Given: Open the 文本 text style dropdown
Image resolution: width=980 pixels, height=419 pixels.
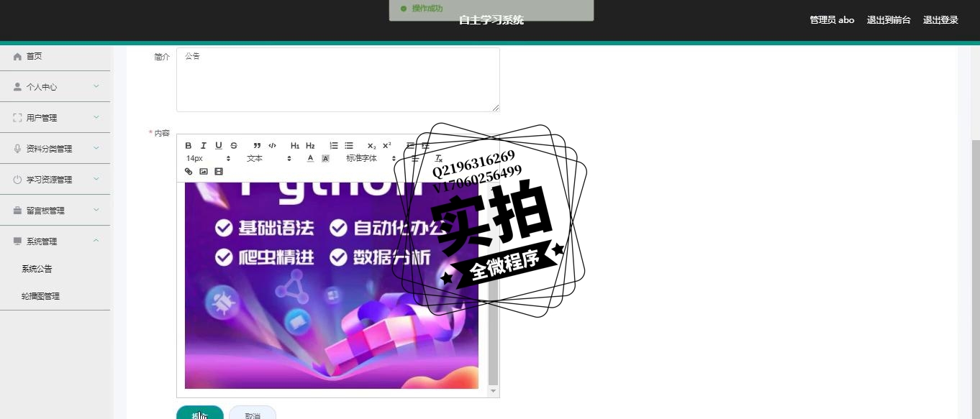Looking at the screenshot, I should pos(269,158).
